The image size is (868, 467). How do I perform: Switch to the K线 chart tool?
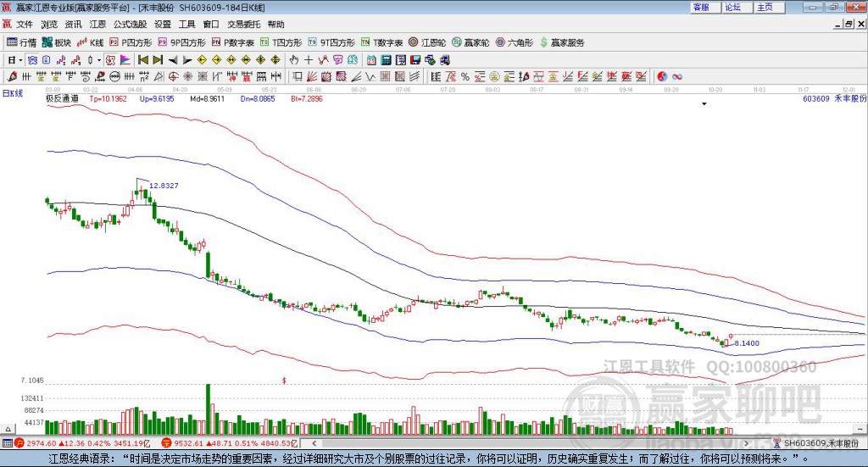[90, 42]
